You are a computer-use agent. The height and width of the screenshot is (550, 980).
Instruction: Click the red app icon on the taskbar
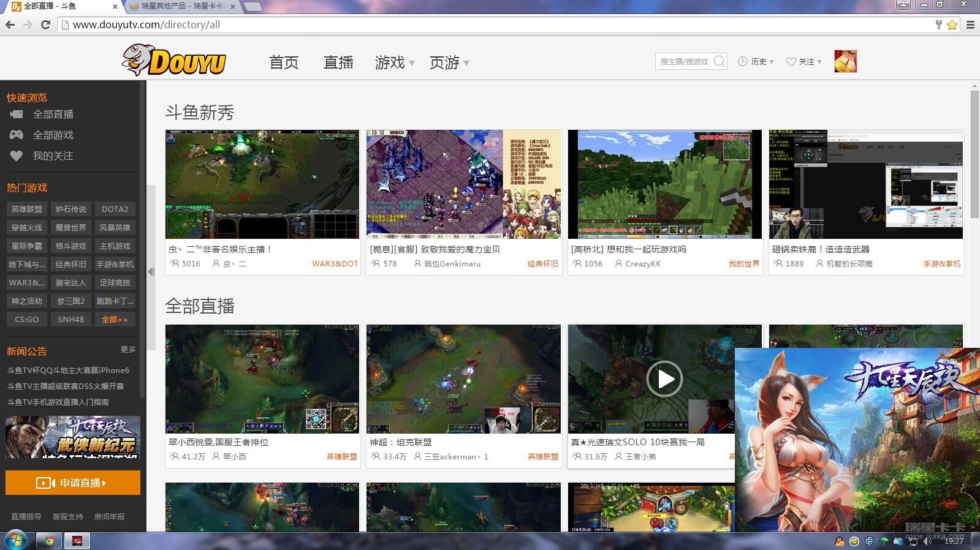point(77,541)
